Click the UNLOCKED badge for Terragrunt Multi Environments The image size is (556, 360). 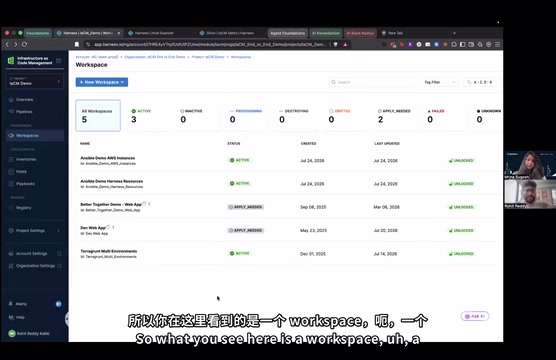(461, 254)
